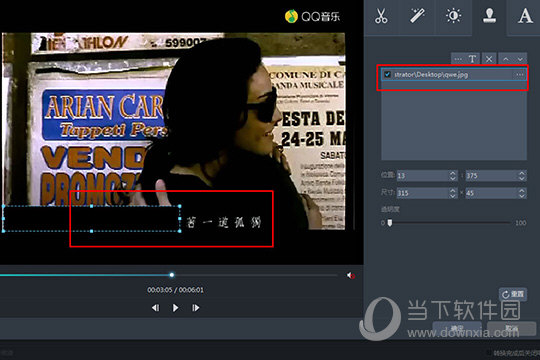The width and height of the screenshot is (540, 360).
Task: Open the scissors trim tool tab
Action: click(381, 16)
